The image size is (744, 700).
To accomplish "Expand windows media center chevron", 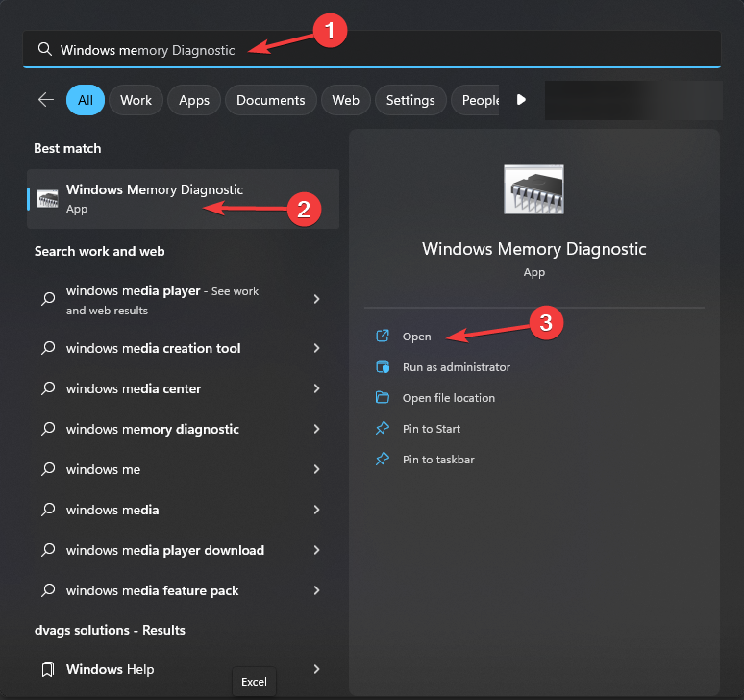I will click(x=316, y=388).
